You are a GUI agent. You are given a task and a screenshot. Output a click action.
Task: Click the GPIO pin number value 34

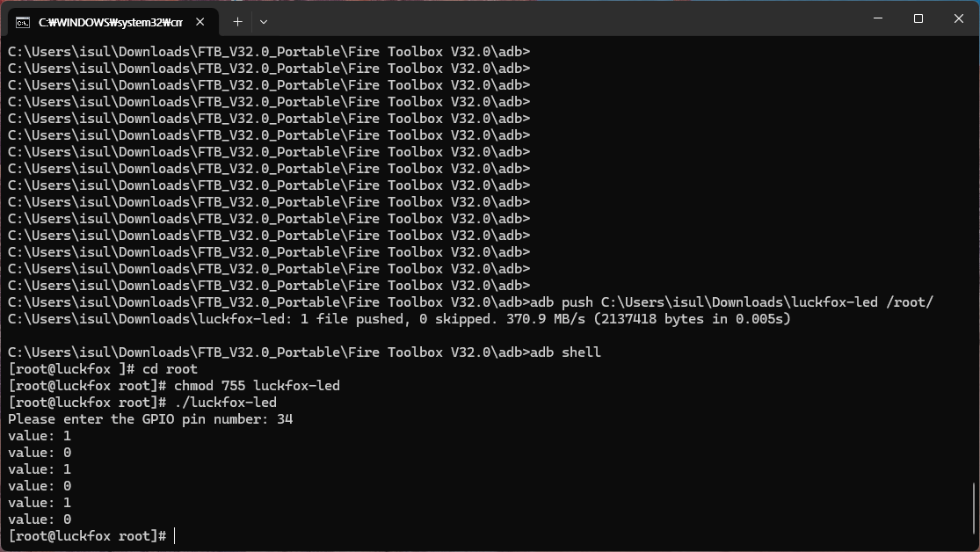(285, 419)
